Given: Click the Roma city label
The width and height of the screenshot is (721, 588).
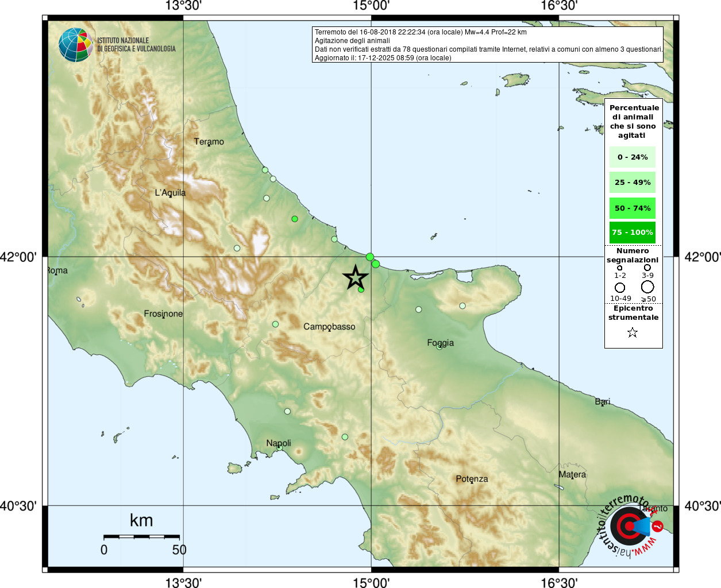Looking at the screenshot, I should [x=57, y=270].
